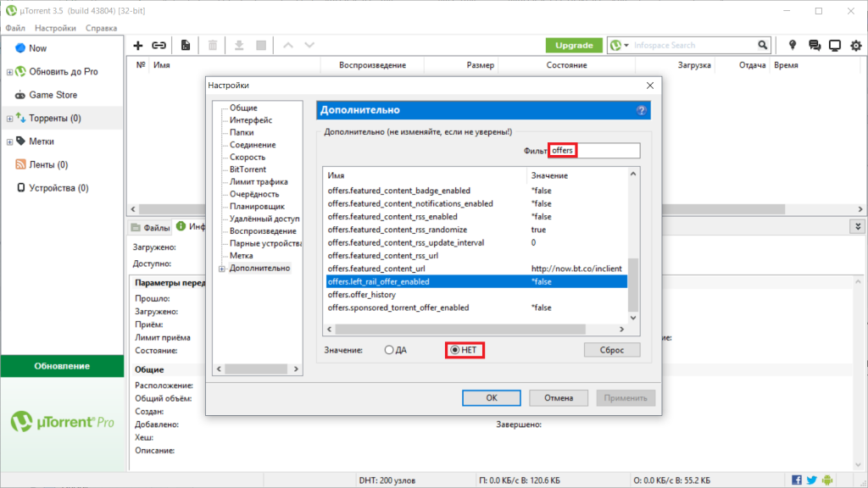Select offers.offer_history row

(476, 294)
